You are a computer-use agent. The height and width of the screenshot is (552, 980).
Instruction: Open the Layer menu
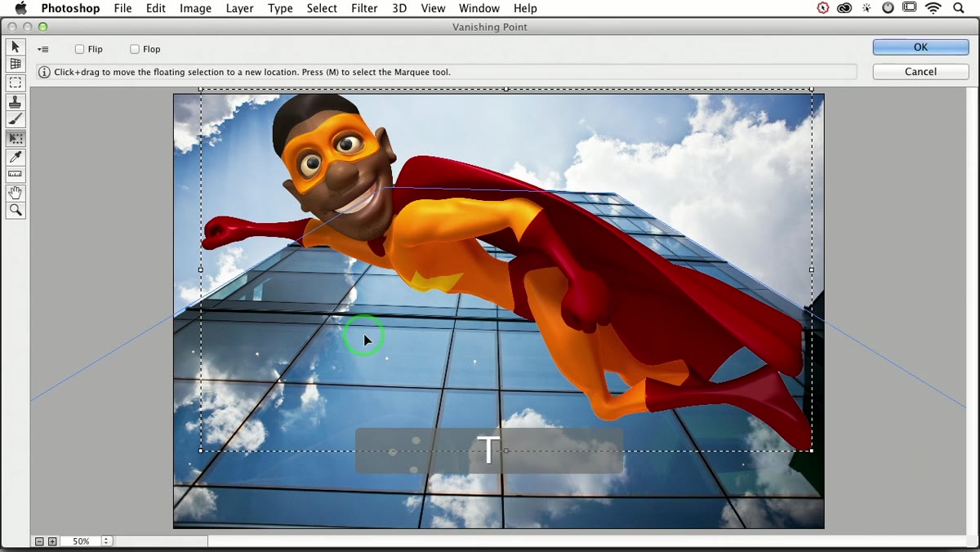coord(239,8)
